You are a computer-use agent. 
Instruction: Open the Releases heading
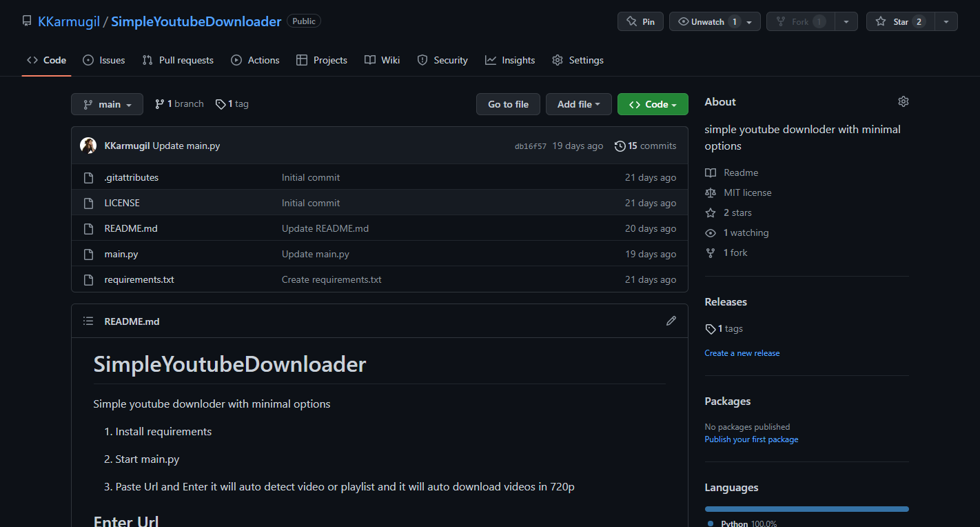tap(726, 301)
